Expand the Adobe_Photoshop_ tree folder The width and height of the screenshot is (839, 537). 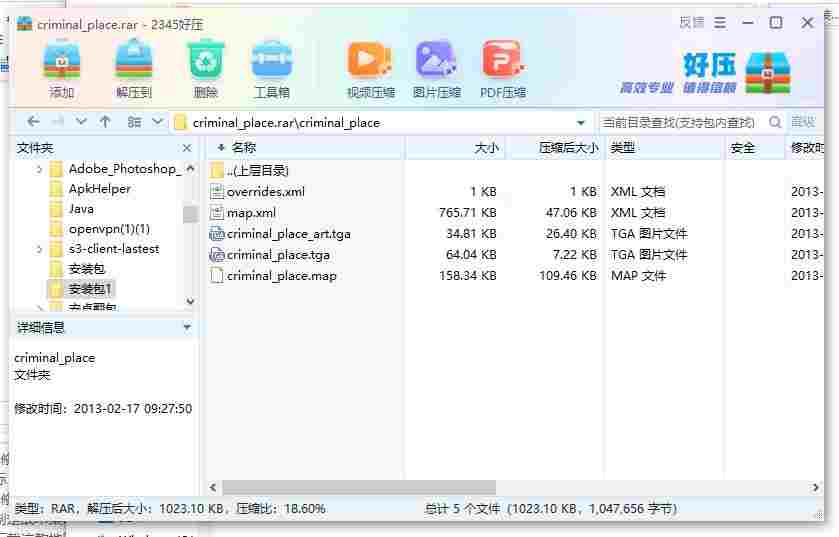click(39, 170)
